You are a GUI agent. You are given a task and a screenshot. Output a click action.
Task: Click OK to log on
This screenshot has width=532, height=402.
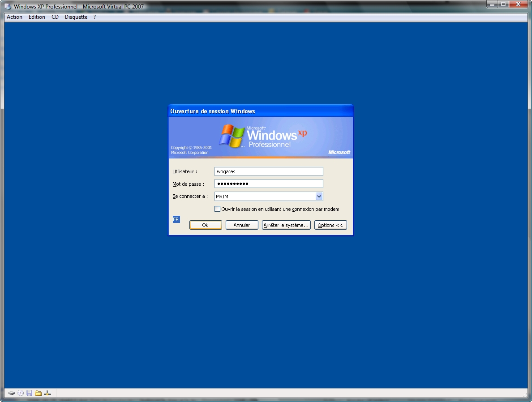(x=206, y=225)
